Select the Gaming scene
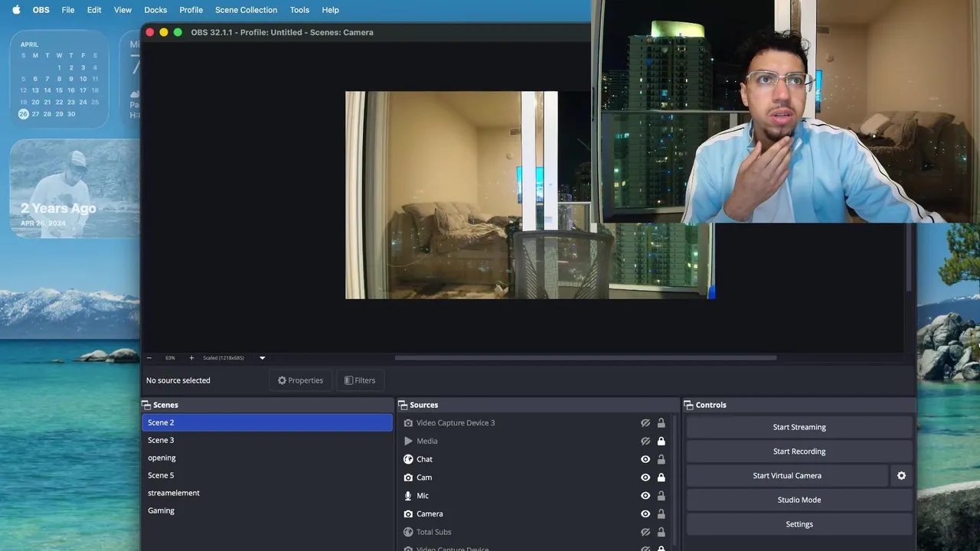The image size is (980, 551). pyautogui.click(x=267, y=510)
